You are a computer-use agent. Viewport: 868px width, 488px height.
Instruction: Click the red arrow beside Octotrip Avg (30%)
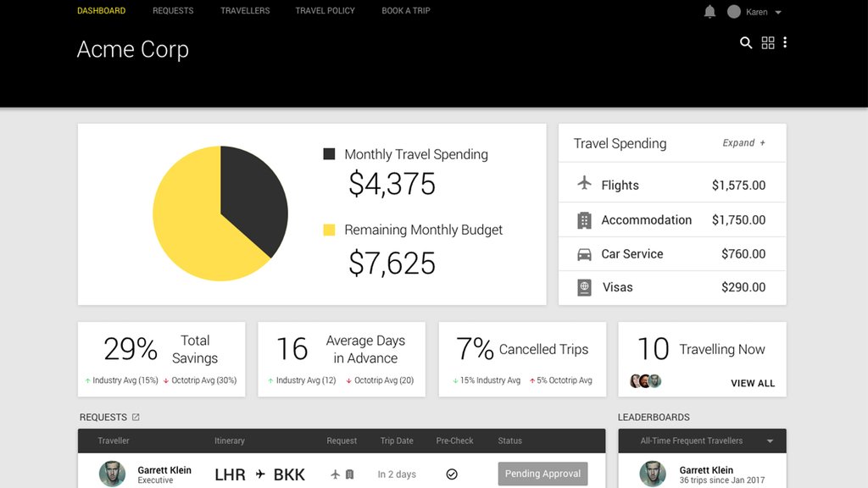[166, 380]
